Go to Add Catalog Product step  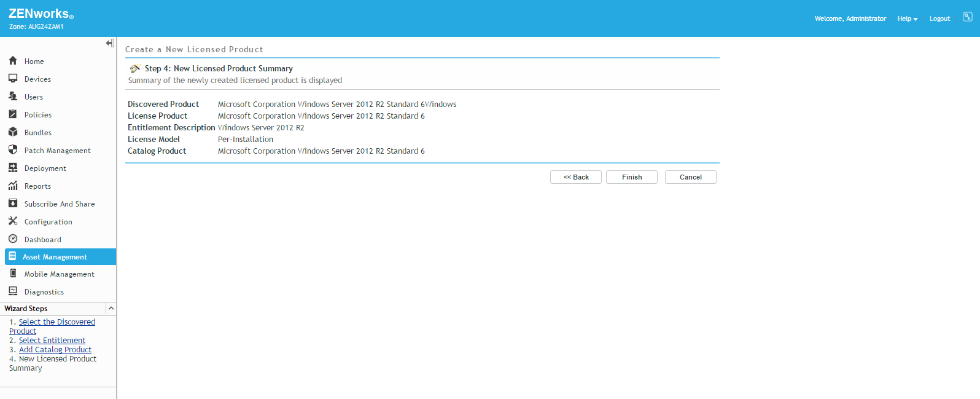coord(55,349)
